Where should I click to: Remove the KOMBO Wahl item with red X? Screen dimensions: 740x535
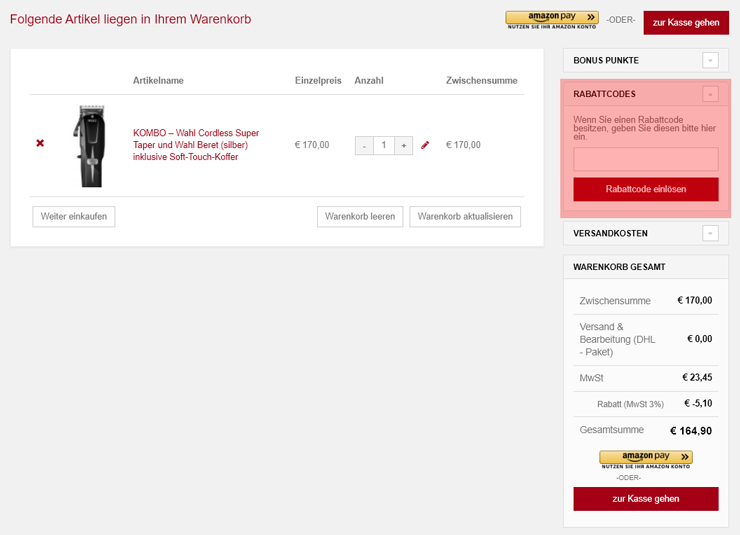pos(40,143)
